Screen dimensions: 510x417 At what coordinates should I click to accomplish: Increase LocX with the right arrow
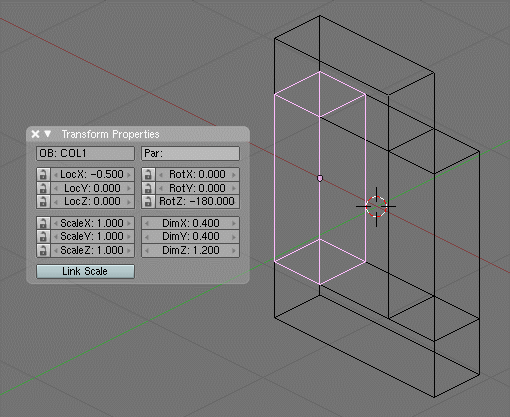[129, 174]
